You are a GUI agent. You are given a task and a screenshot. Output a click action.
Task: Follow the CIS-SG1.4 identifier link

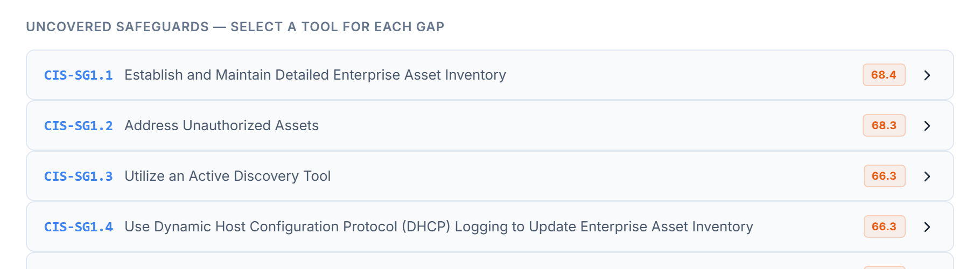[79, 227]
